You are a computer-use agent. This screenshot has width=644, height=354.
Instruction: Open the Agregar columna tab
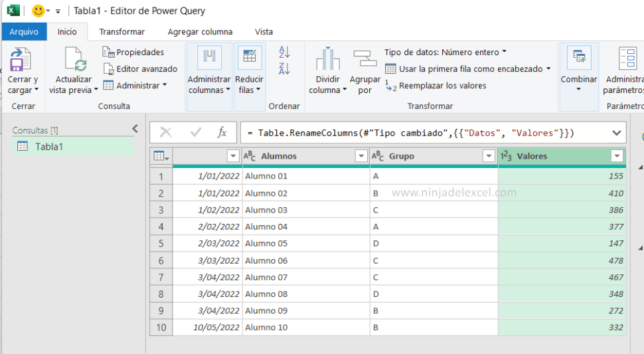click(200, 32)
